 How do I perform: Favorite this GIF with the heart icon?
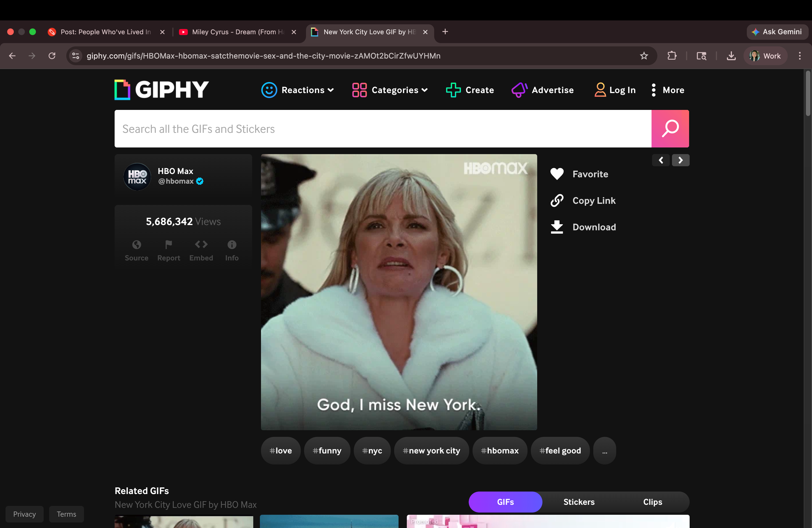[557, 174]
